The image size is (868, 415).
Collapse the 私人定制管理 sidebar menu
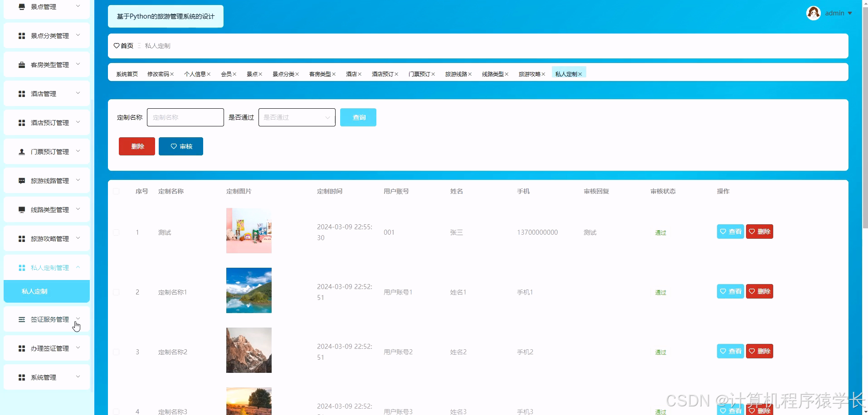pyautogui.click(x=78, y=267)
